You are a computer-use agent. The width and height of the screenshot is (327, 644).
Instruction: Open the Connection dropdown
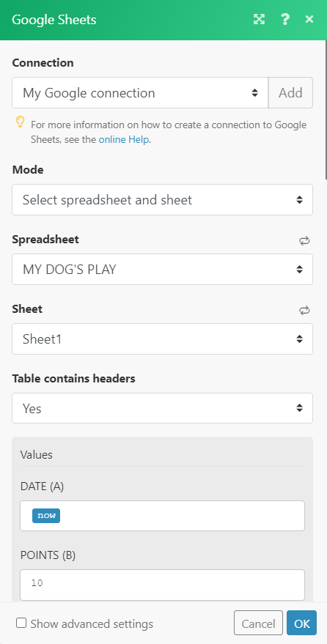coord(140,93)
